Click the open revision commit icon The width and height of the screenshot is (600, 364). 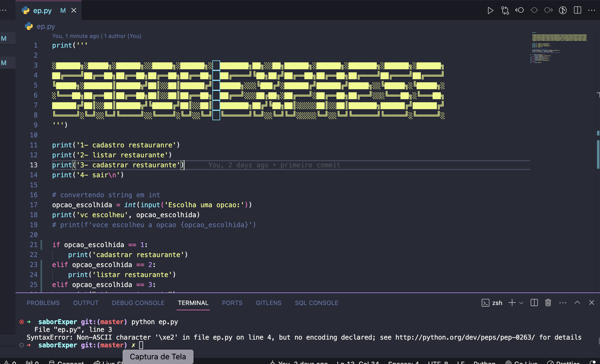pos(534,11)
